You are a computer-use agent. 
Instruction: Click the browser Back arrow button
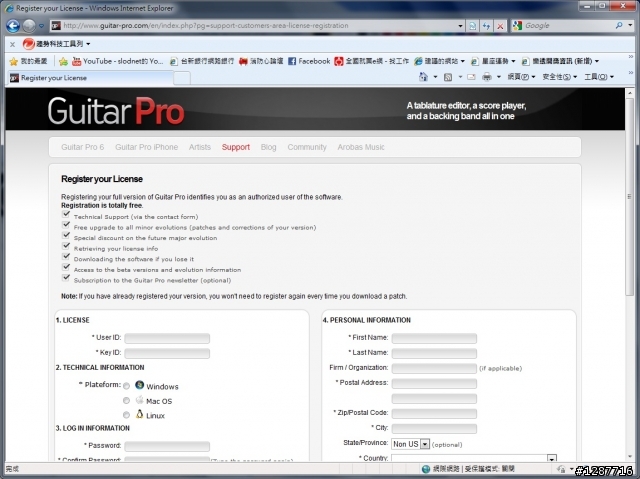tap(13, 26)
